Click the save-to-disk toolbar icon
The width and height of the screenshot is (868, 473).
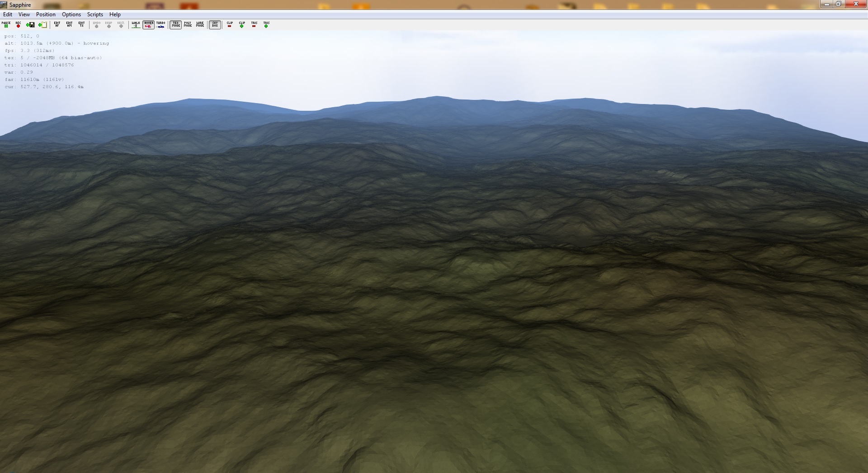click(x=30, y=24)
